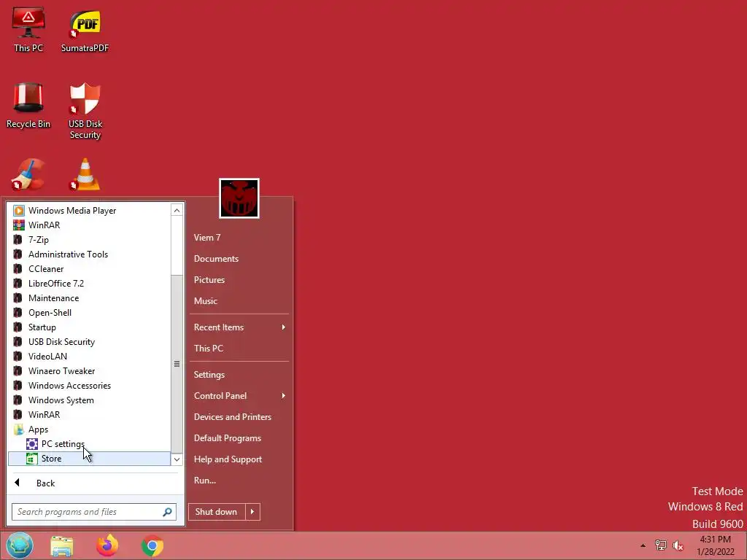Open Music from start menu

[239, 301]
